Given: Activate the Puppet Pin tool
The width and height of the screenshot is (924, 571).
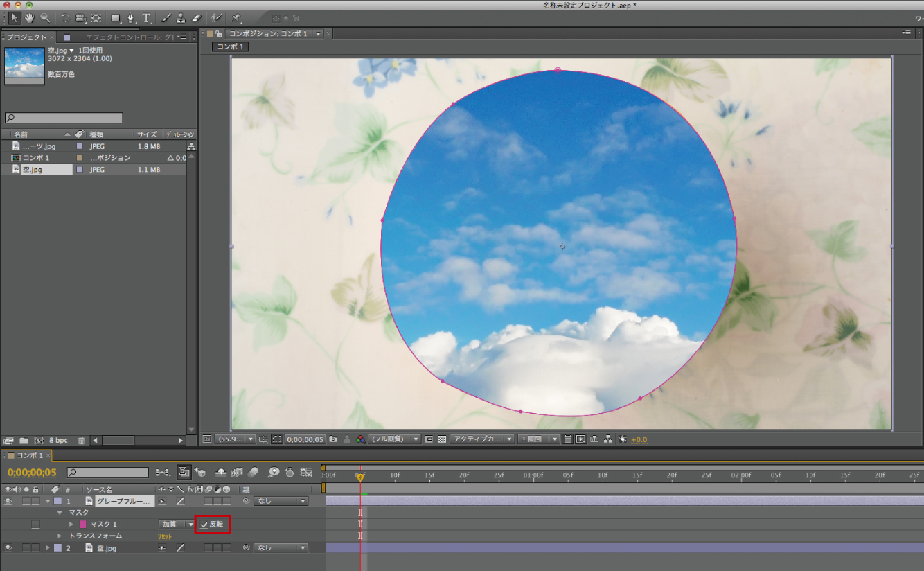Looking at the screenshot, I should click(x=236, y=18).
